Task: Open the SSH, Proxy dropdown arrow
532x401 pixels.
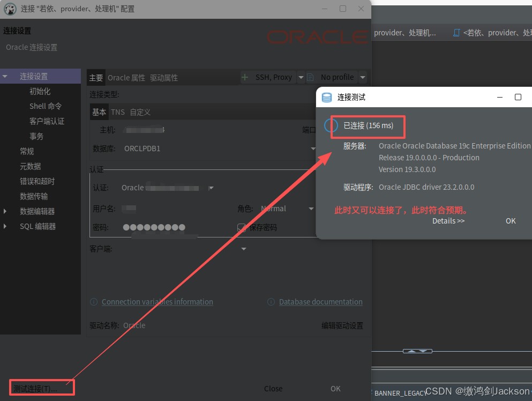Action: pos(301,77)
